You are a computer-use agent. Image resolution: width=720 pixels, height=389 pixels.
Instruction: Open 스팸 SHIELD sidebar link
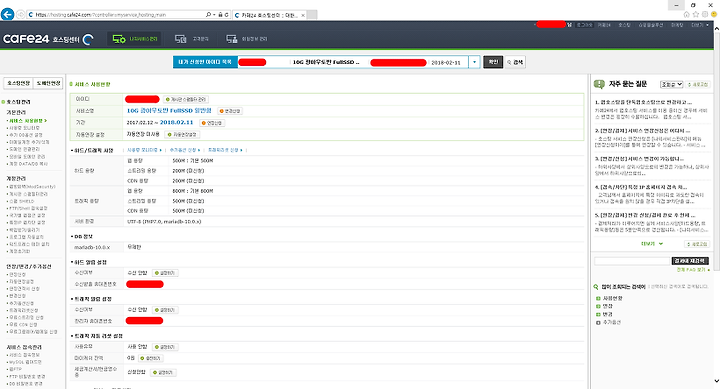coord(21,201)
